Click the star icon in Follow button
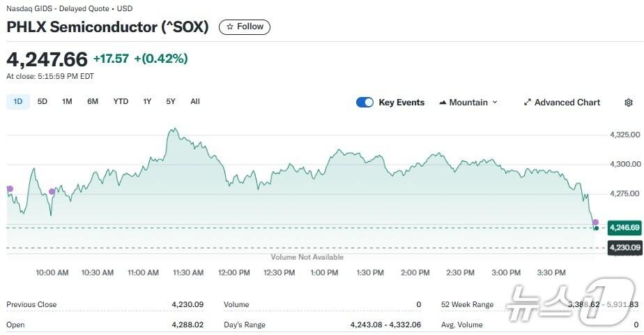Viewport: 644px width, 335px height. pos(230,27)
